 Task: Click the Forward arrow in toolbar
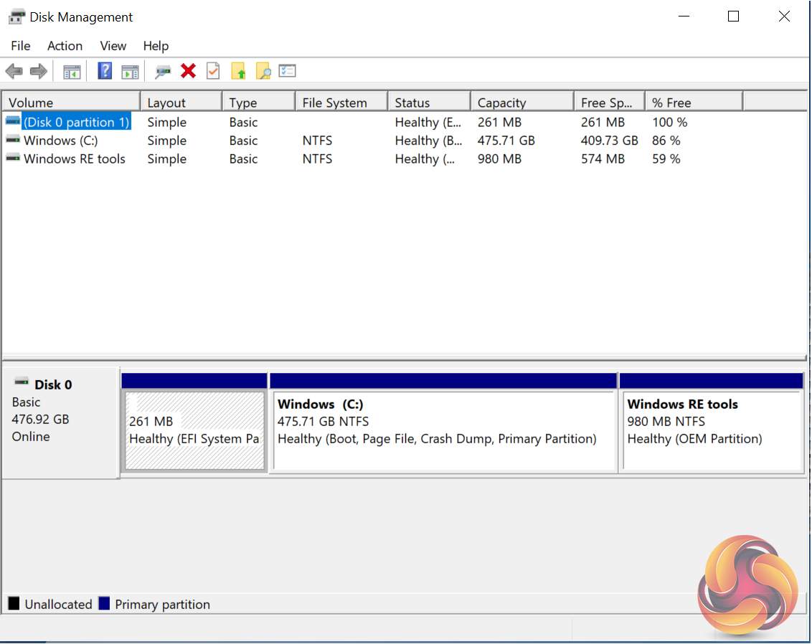click(x=39, y=71)
